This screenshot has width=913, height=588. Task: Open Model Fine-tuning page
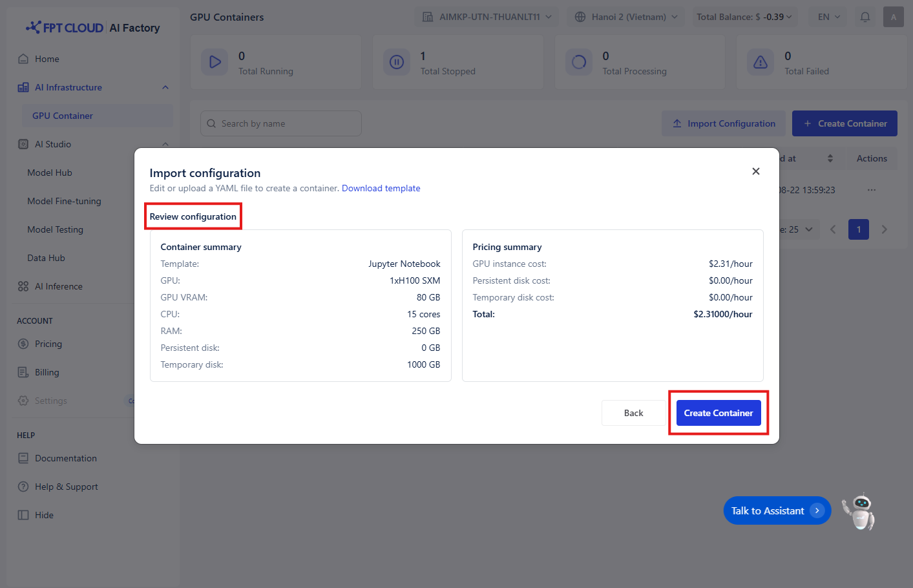[64, 201]
